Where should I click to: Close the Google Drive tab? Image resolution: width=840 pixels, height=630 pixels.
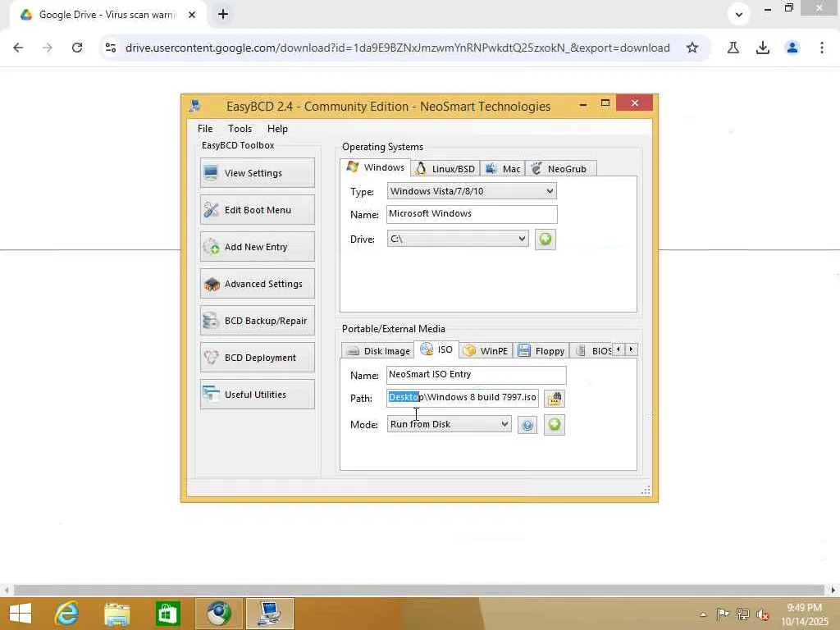coord(192,15)
